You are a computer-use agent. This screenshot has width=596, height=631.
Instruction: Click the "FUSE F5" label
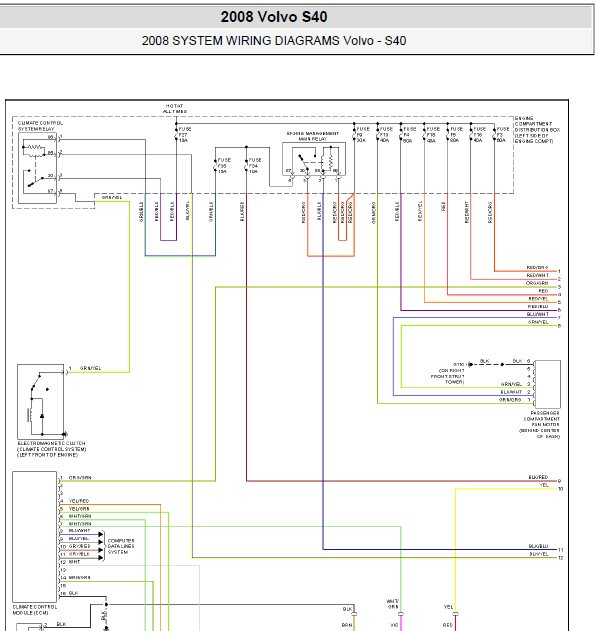click(456, 134)
